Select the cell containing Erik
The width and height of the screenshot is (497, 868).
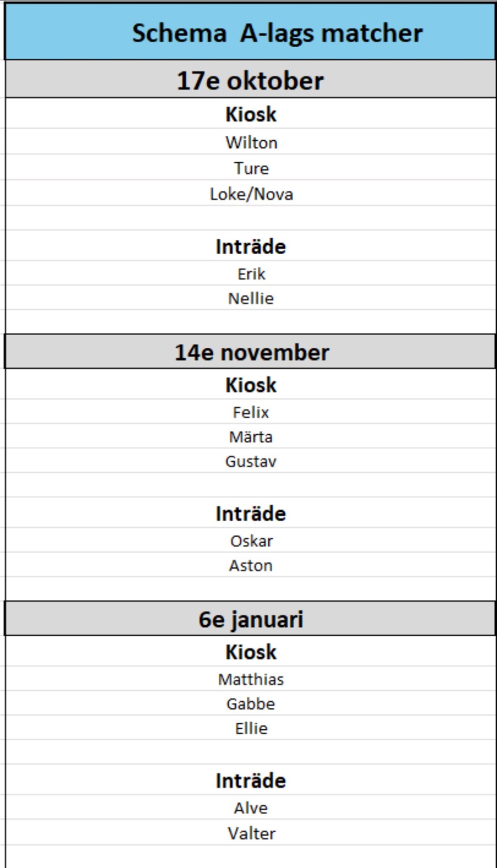click(251, 274)
